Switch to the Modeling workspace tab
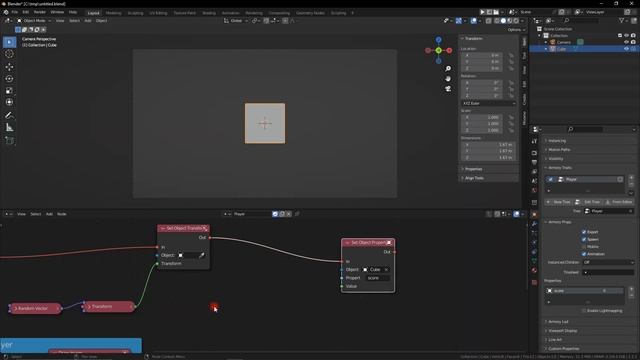 (x=113, y=13)
